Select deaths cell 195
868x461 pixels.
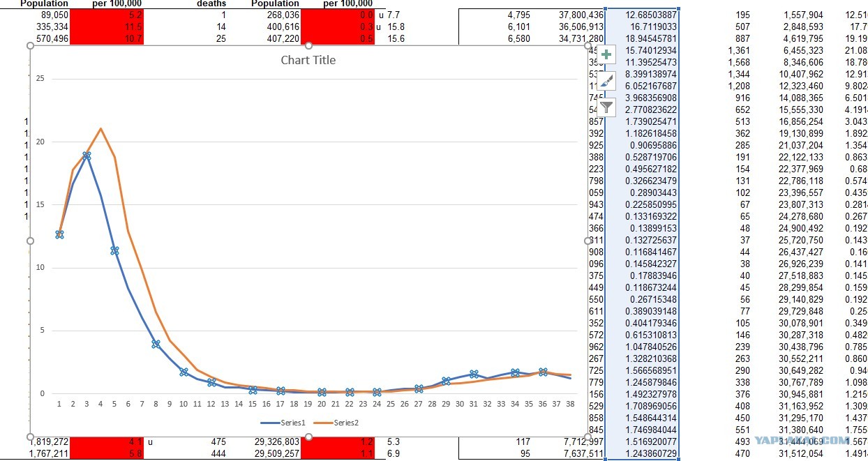click(x=742, y=15)
